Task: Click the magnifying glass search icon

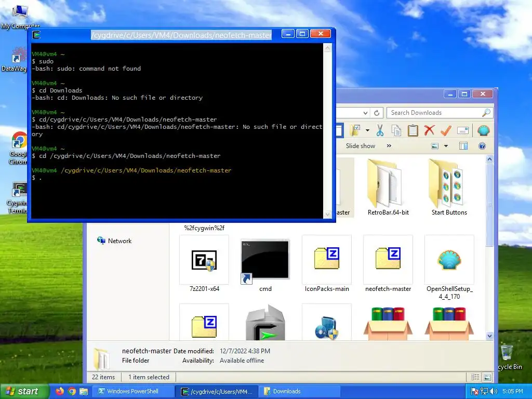Action: [486, 113]
